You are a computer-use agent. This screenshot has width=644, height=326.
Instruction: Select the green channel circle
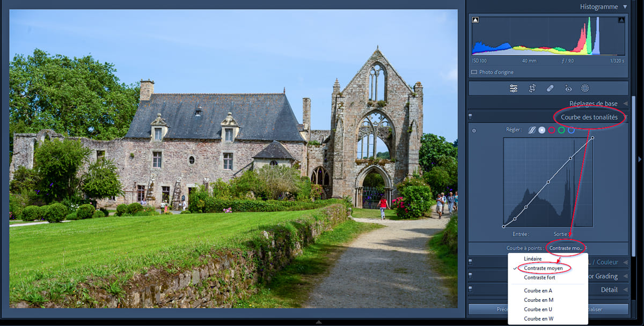pyautogui.click(x=561, y=130)
